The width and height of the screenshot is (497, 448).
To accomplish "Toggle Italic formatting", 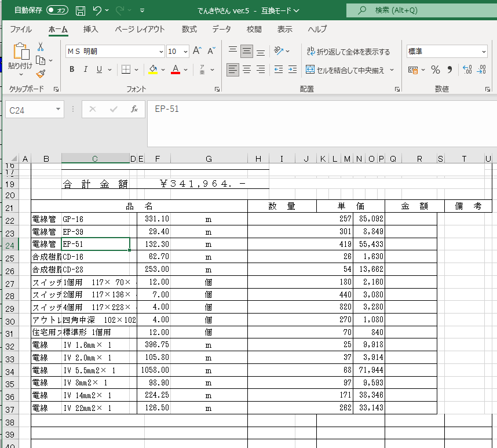I will click(86, 70).
